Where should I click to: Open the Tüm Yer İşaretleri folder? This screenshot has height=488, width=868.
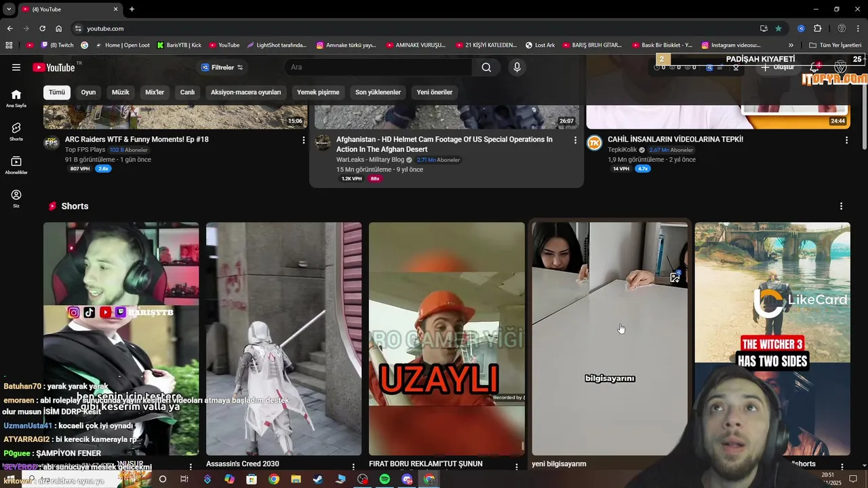coord(835,45)
